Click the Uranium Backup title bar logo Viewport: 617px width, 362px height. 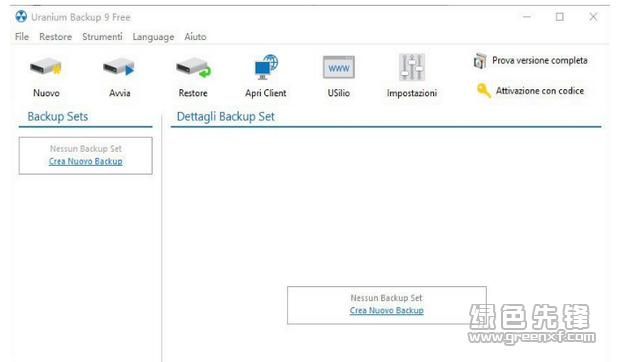tap(21, 17)
